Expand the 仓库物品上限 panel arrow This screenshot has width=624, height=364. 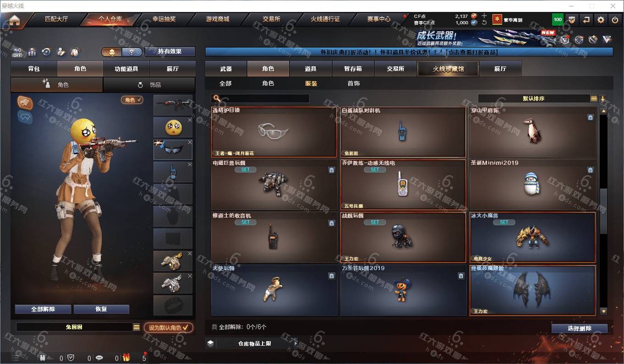coord(296,343)
